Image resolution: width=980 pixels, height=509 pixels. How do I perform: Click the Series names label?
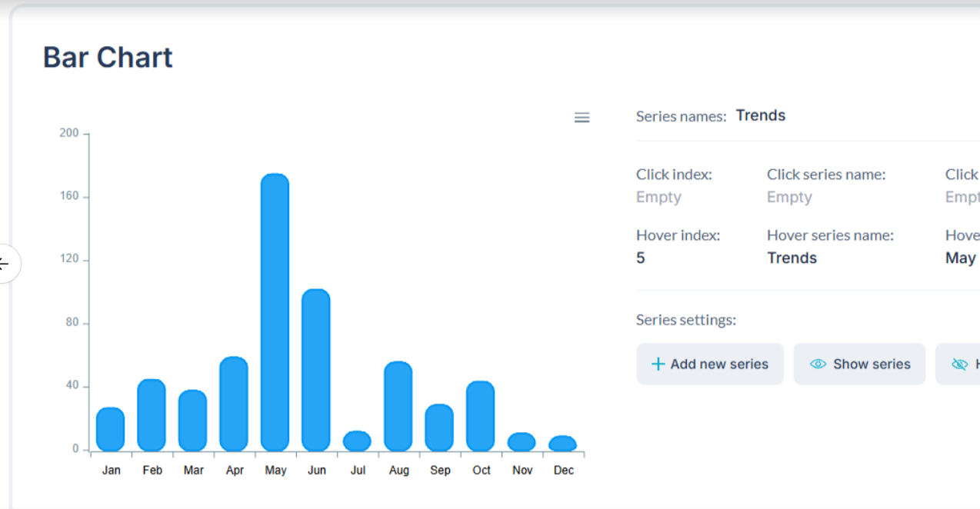[x=681, y=116]
